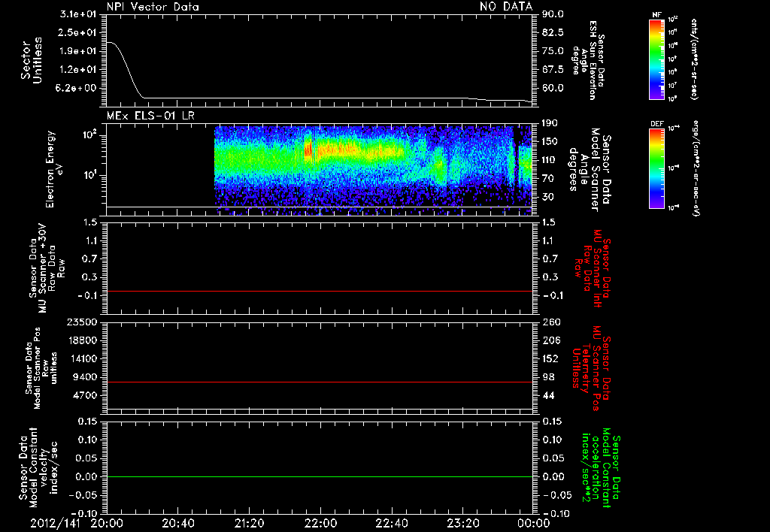Click the NF rainbow color bar
The image size is (770, 532).
point(656,59)
